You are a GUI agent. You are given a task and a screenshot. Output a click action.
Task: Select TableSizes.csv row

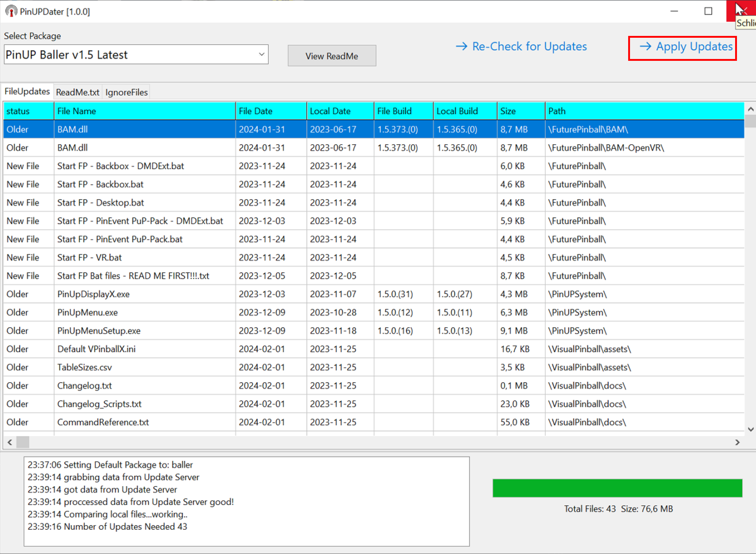pos(374,368)
